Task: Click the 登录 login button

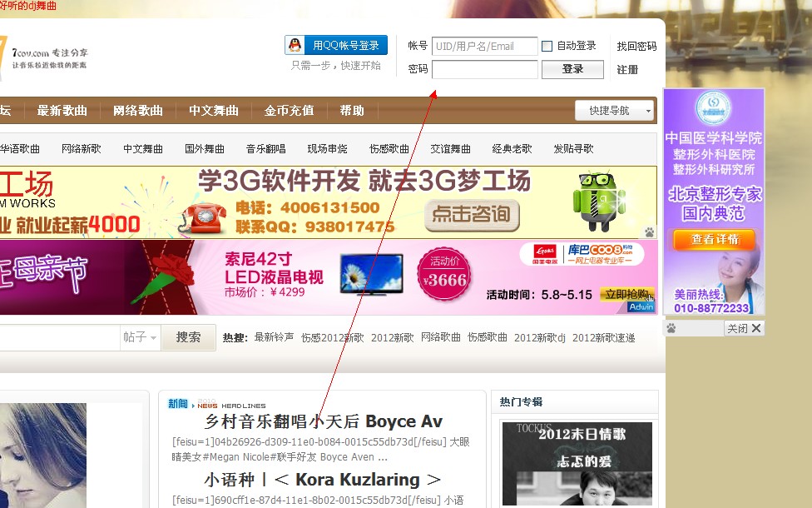Action: coord(572,69)
